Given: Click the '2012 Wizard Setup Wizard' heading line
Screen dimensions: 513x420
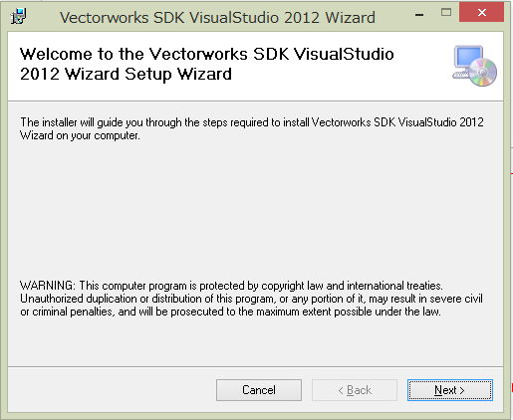Looking at the screenshot, I should tap(126, 74).
